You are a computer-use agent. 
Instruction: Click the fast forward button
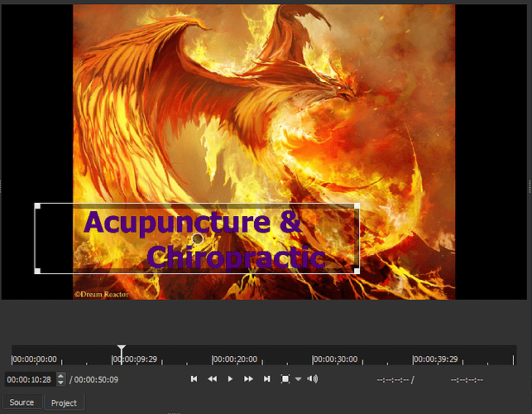click(x=248, y=378)
